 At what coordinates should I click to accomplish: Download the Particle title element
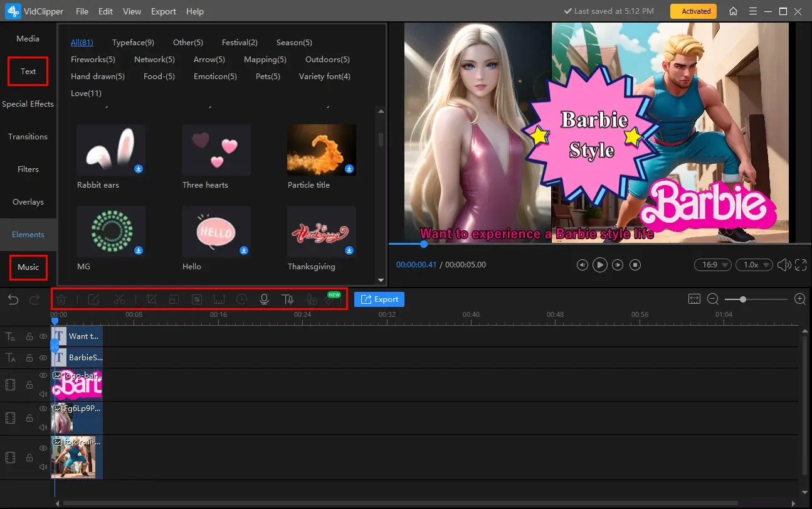tap(349, 169)
